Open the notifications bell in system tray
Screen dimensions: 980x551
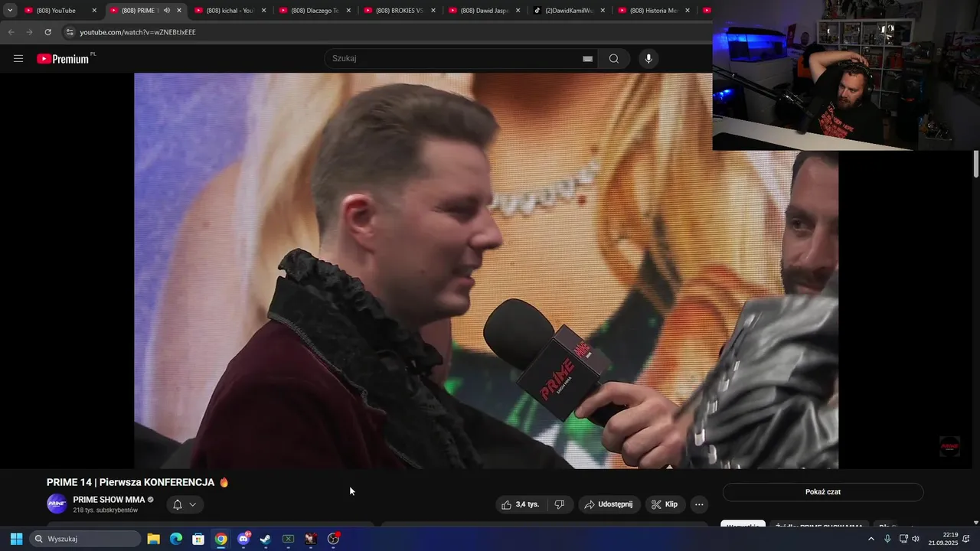pos(968,539)
